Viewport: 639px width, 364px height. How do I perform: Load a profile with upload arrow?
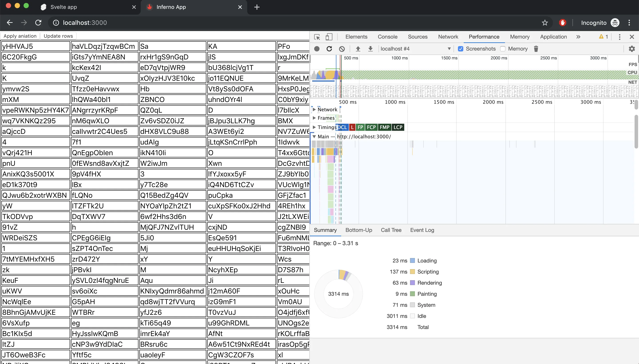[358, 49]
